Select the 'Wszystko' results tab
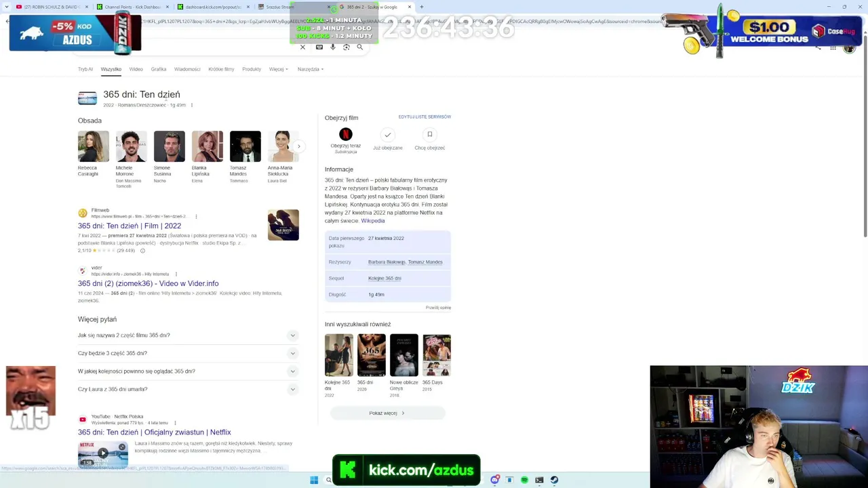Screen dimensions: 868x488 click(111, 69)
